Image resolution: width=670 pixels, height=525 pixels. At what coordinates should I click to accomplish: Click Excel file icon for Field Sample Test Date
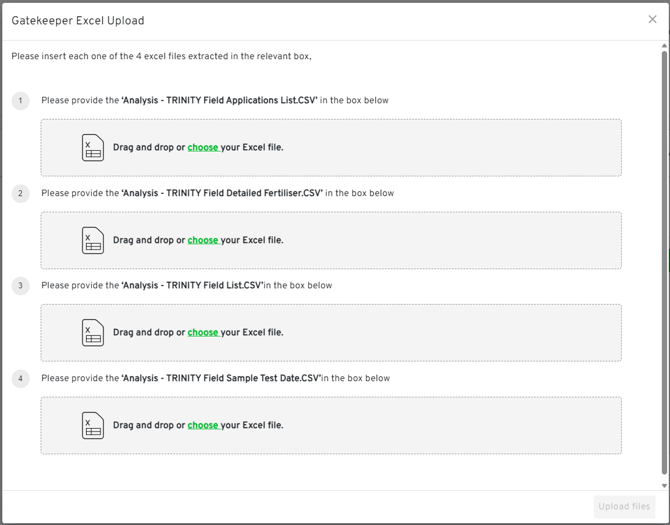click(x=93, y=425)
